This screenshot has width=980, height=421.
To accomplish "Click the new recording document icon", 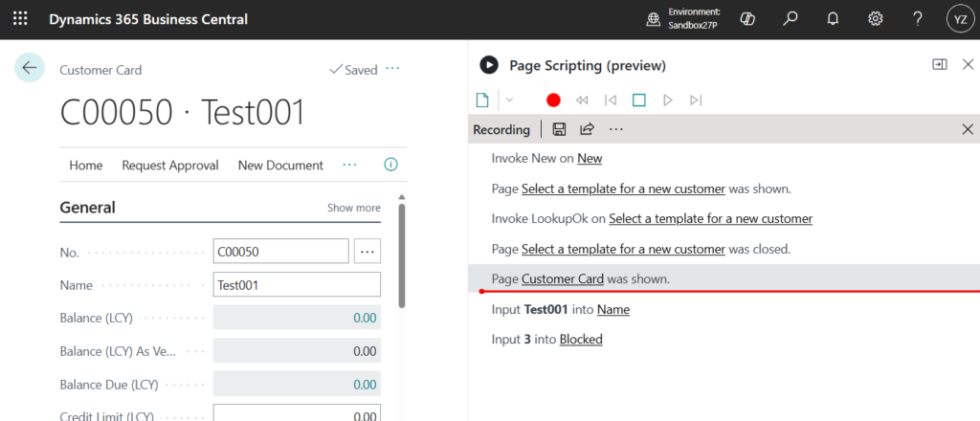I will pyautogui.click(x=483, y=100).
